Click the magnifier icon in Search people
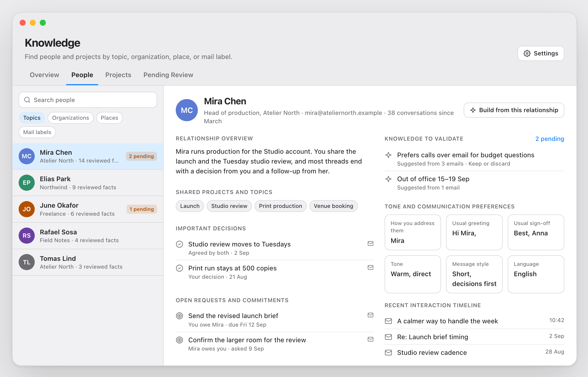The image size is (588, 377). (x=27, y=100)
